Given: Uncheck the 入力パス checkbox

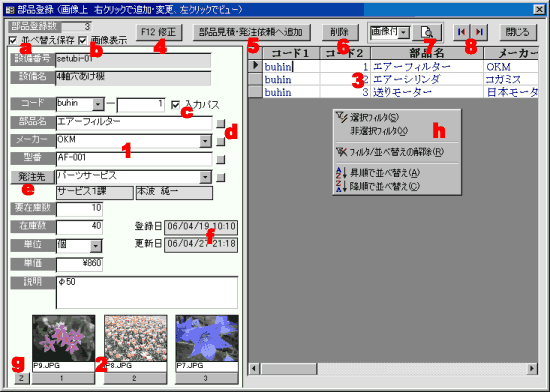Looking at the screenshot, I should [x=175, y=105].
